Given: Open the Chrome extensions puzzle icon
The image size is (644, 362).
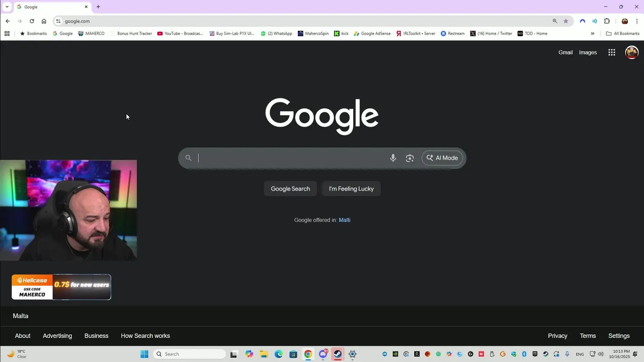Looking at the screenshot, I should (607, 21).
